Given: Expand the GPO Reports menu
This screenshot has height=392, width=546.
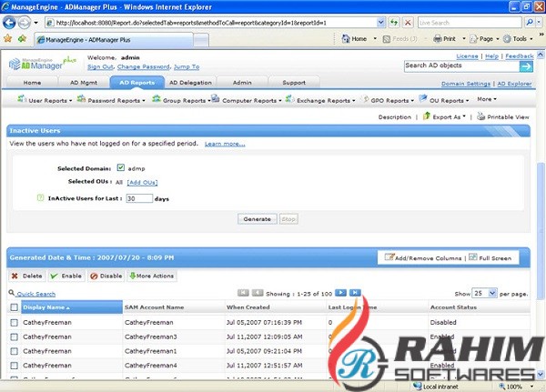Looking at the screenshot, I should pos(388,100).
